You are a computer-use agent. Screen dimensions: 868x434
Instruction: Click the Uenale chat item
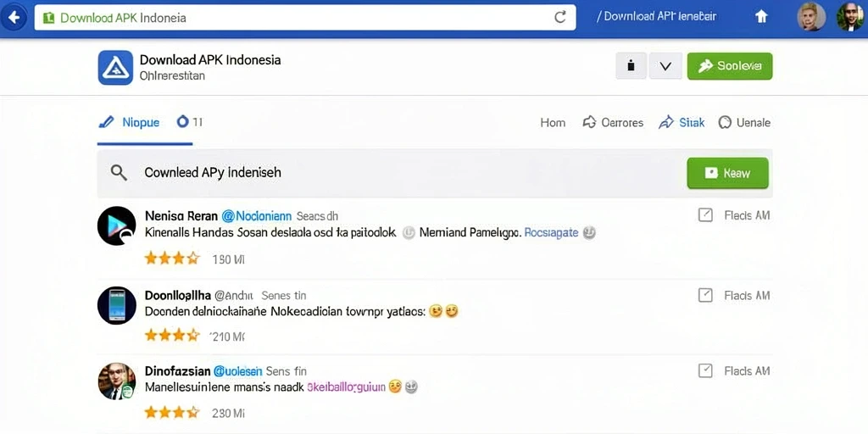[744, 123]
